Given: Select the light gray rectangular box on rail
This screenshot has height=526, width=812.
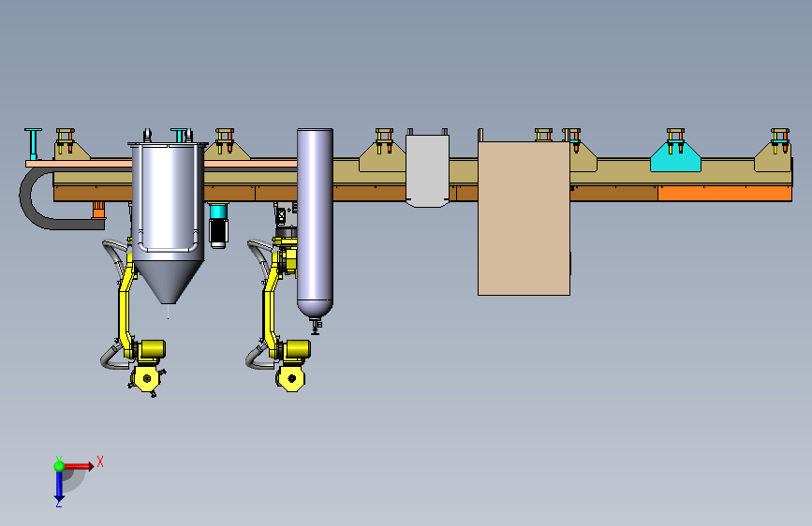Looking at the screenshot, I should click(427, 170).
